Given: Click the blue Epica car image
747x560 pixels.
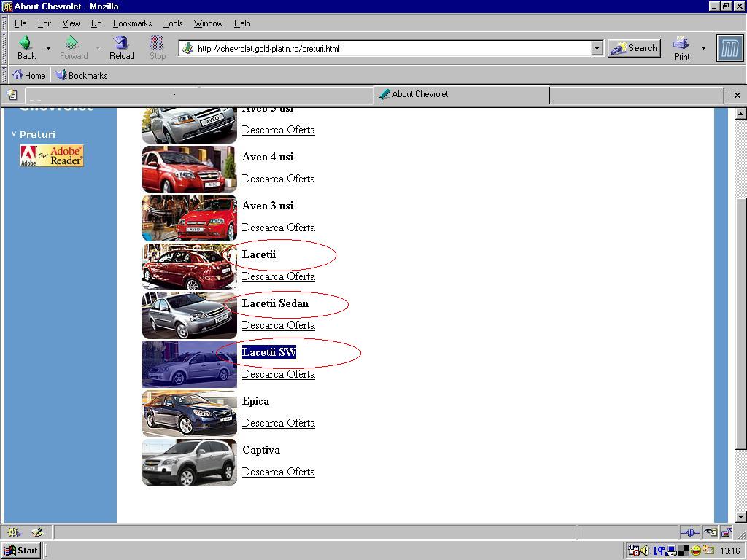Looking at the screenshot, I should click(190, 413).
